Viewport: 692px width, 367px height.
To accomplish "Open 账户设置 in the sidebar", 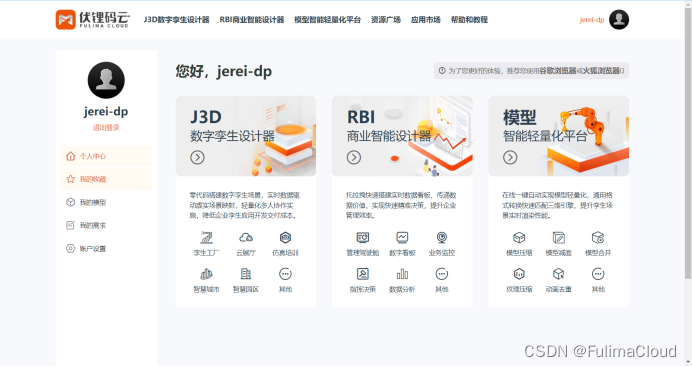I will [106, 249].
